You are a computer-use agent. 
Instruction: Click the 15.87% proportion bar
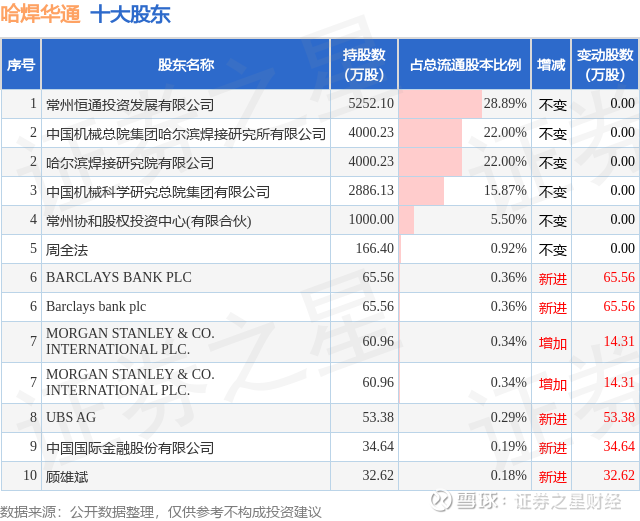point(422,191)
